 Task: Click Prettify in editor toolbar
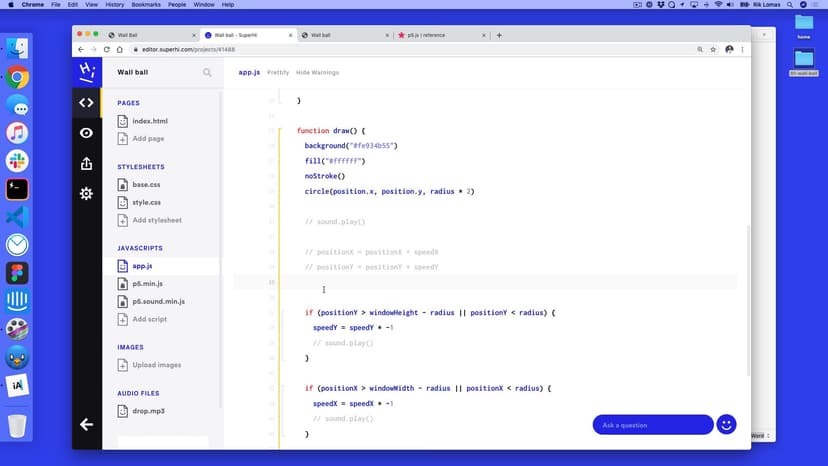278,72
